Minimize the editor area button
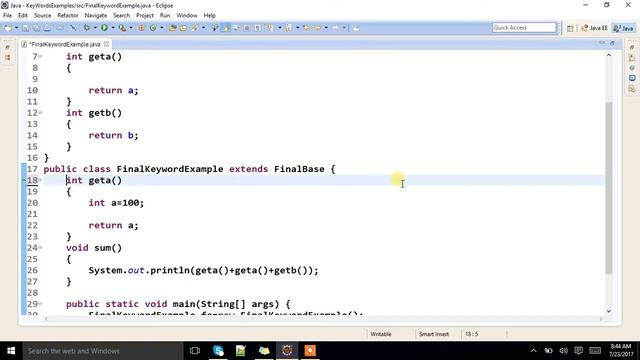The image size is (640, 360). 602,43
